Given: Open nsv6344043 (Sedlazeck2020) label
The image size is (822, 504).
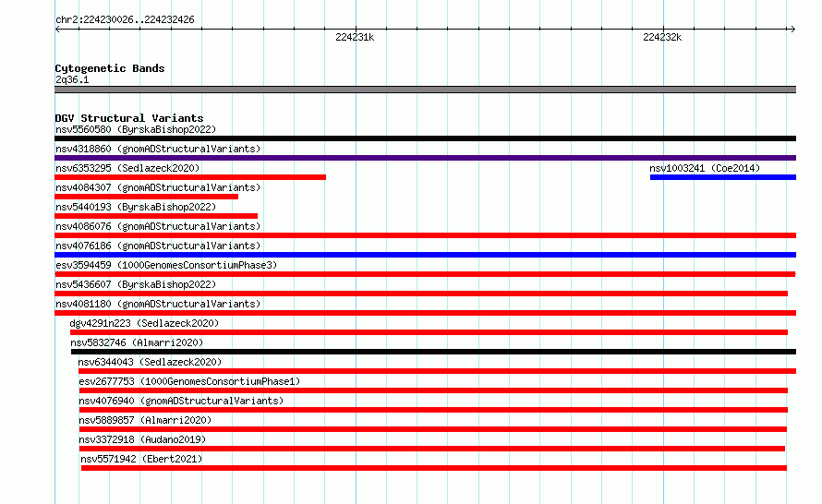Looking at the screenshot, I should tap(150, 362).
